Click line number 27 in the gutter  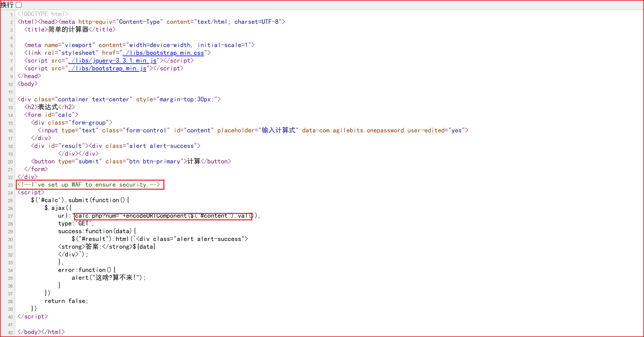pos(10,216)
